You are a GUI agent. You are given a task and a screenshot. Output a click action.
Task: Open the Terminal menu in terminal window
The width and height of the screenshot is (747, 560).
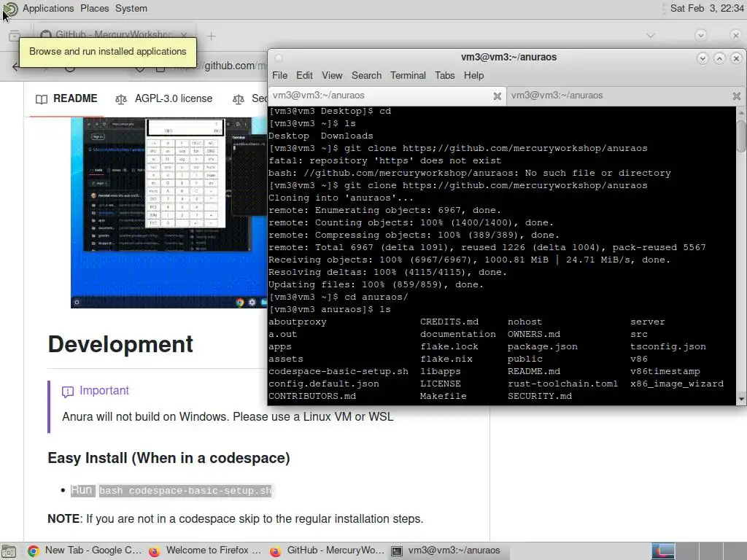pyautogui.click(x=408, y=75)
